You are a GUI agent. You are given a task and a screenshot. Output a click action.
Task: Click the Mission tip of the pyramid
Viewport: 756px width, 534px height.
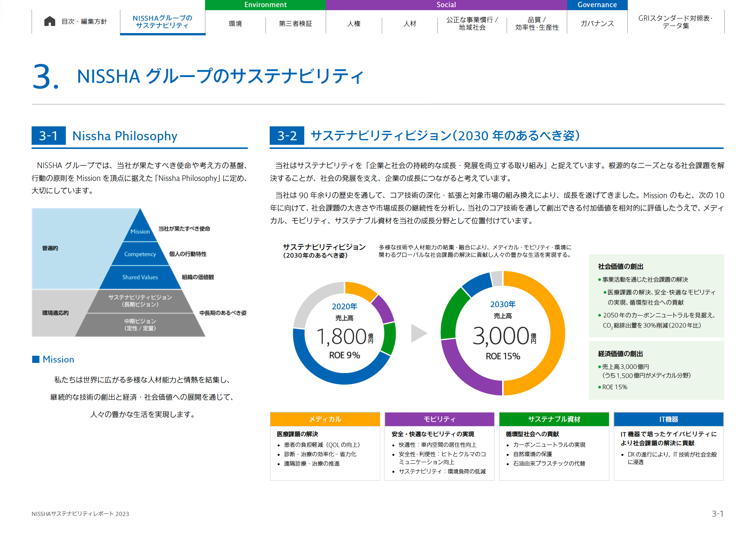pos(140,231)
